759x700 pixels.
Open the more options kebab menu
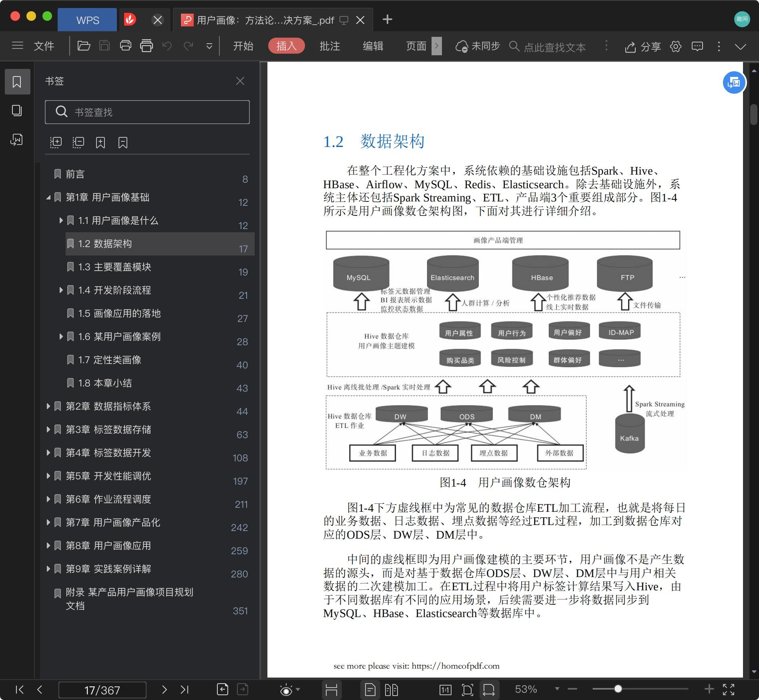(x=719, y=46)
